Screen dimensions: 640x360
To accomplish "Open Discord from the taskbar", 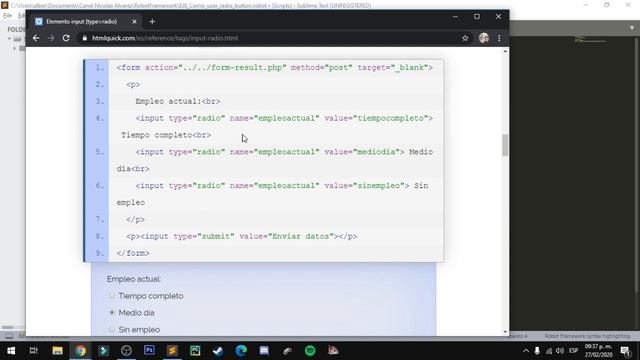I will 264,351.
